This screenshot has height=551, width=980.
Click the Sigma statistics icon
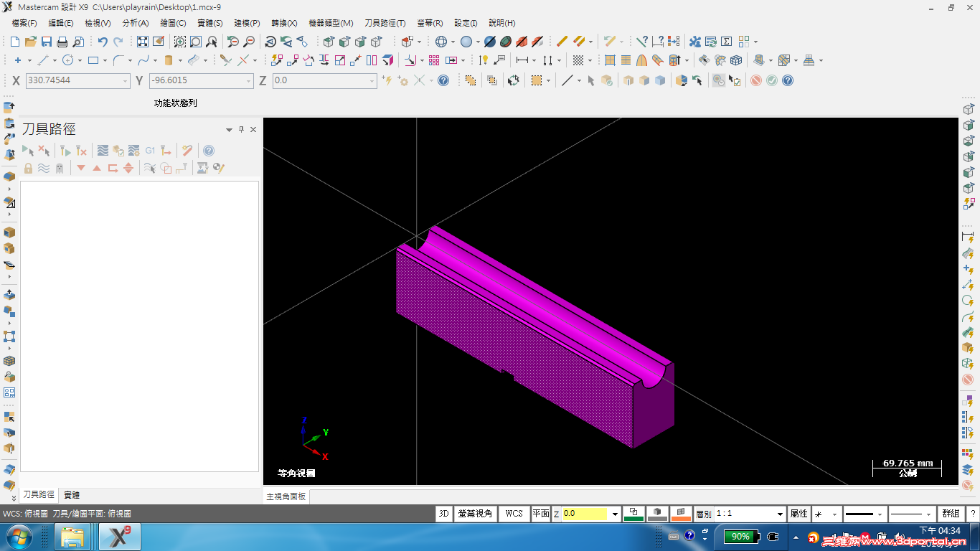coord(726,42)
